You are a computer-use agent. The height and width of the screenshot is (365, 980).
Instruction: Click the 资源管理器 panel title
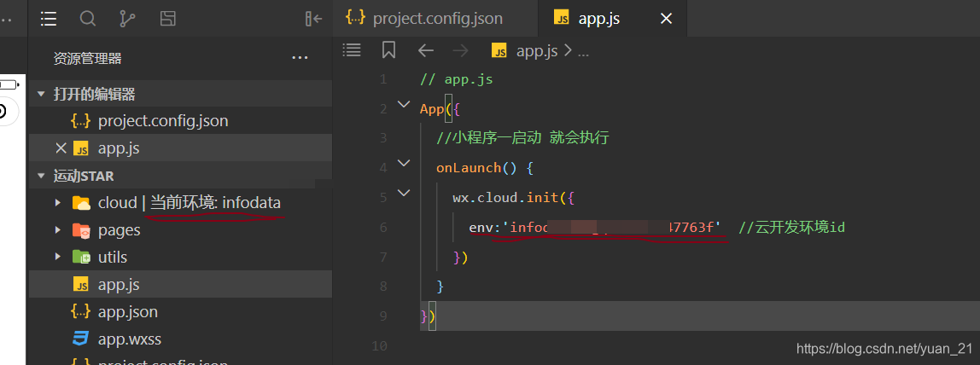pyautogui.click(x=87, y=59)
